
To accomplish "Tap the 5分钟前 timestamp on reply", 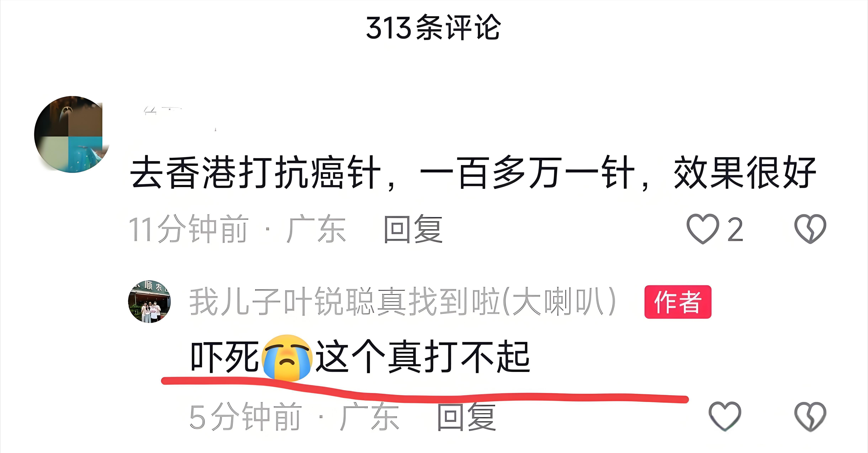I will (245, 417).
